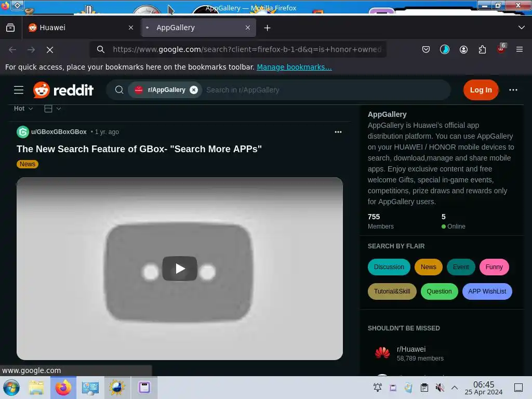Open The New Search Feature post title

[139, 149]
